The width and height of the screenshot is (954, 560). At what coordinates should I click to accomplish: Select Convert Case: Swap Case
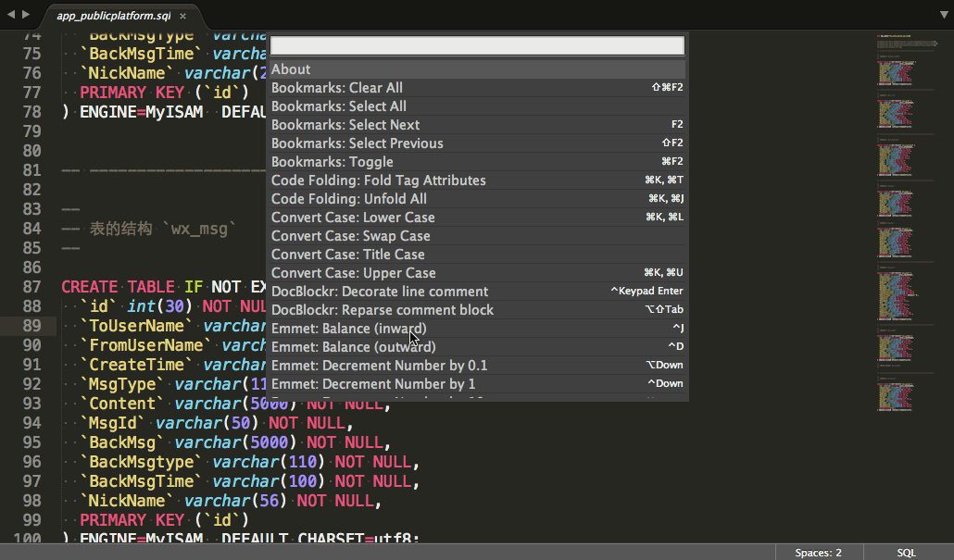pyautogui.click(x=477, y=236)
